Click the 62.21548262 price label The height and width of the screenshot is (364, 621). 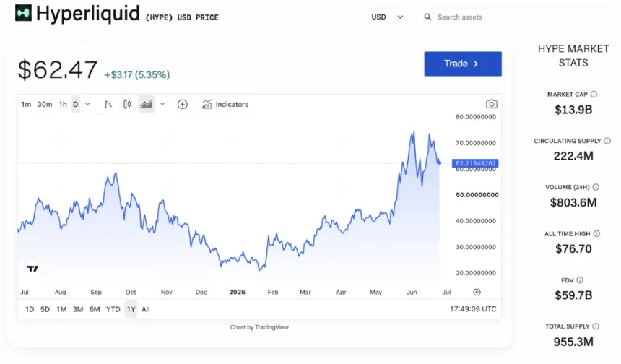click(475, 163)
